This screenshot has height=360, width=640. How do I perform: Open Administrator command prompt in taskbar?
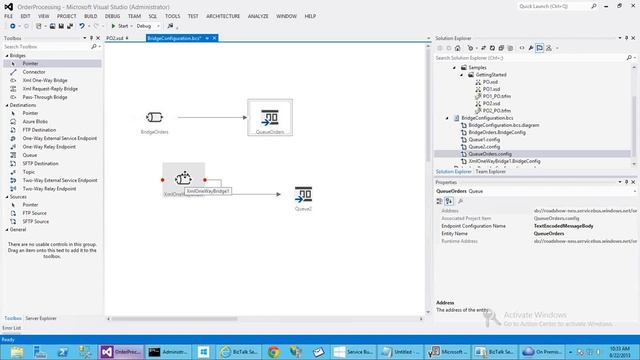(168, 352)
